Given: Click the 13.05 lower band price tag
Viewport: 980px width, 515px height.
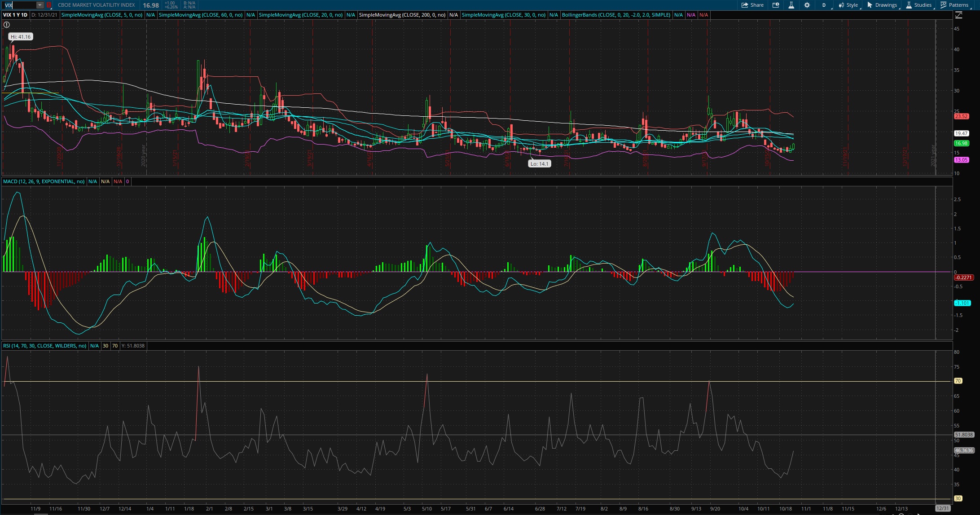Looking at the screenshot, I should tap(961, 160).
